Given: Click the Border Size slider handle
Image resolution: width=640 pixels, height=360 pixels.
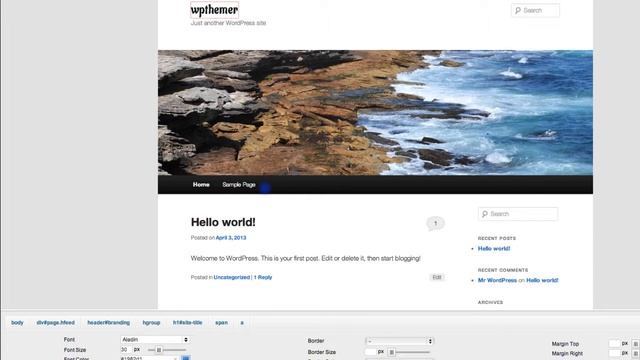Looking at the screenshot, I should 391,352.
